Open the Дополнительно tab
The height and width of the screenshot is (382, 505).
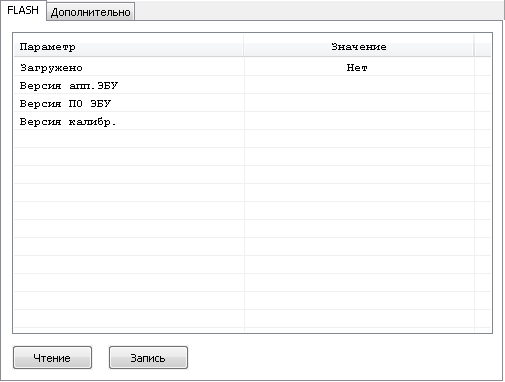(90, 12)
